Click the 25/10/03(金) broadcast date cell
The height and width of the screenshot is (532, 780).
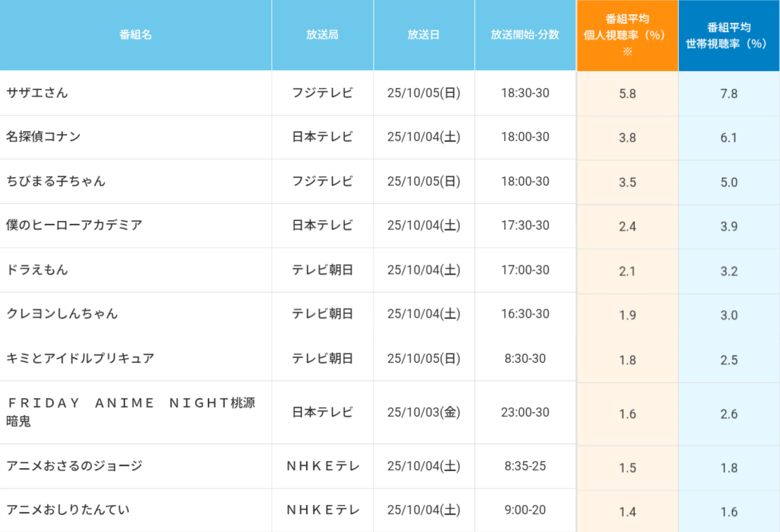click(x=423, y=412)
